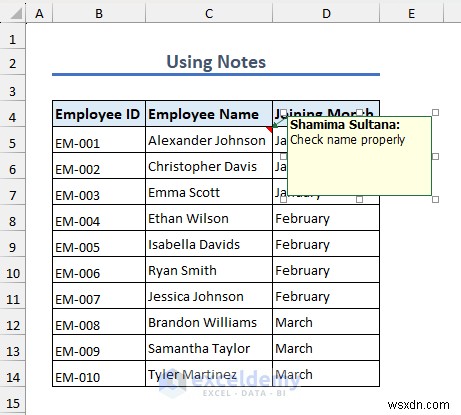
Task: Select the Tyler Martinez cell
Action: (x=209, y=374)
